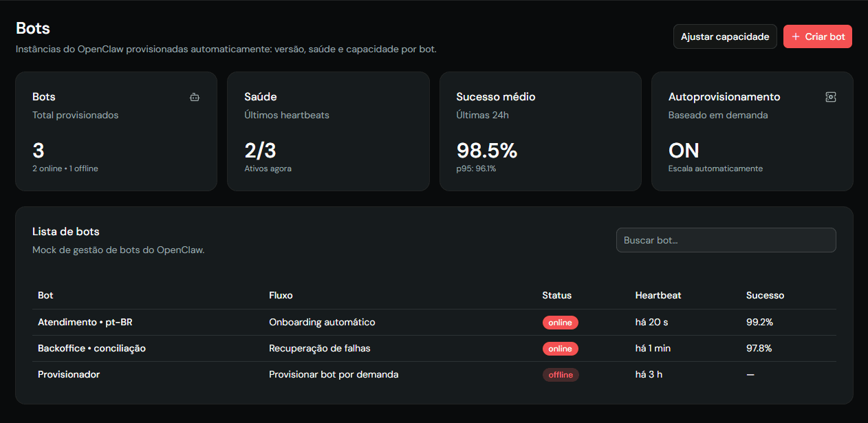The width and height of the screenshot is (868, 423).
Task: Open the Ajustar capacidade dialog
Action: pos(725,36)
